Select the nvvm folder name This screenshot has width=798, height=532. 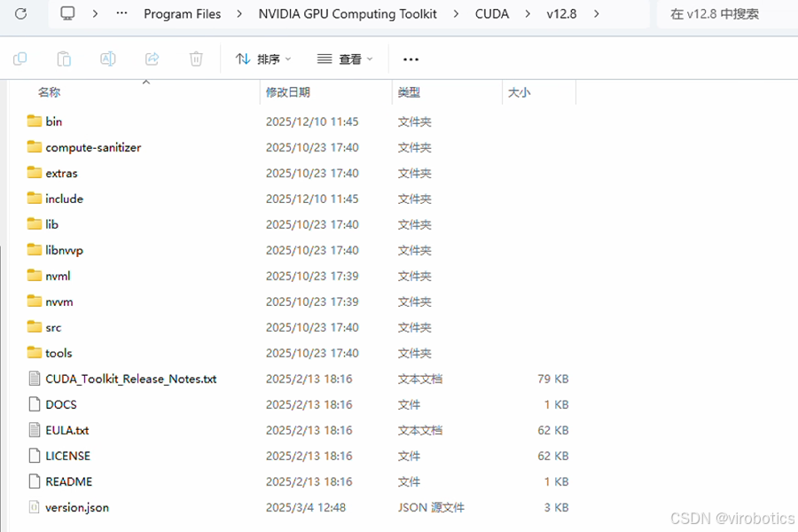[59, 301]
